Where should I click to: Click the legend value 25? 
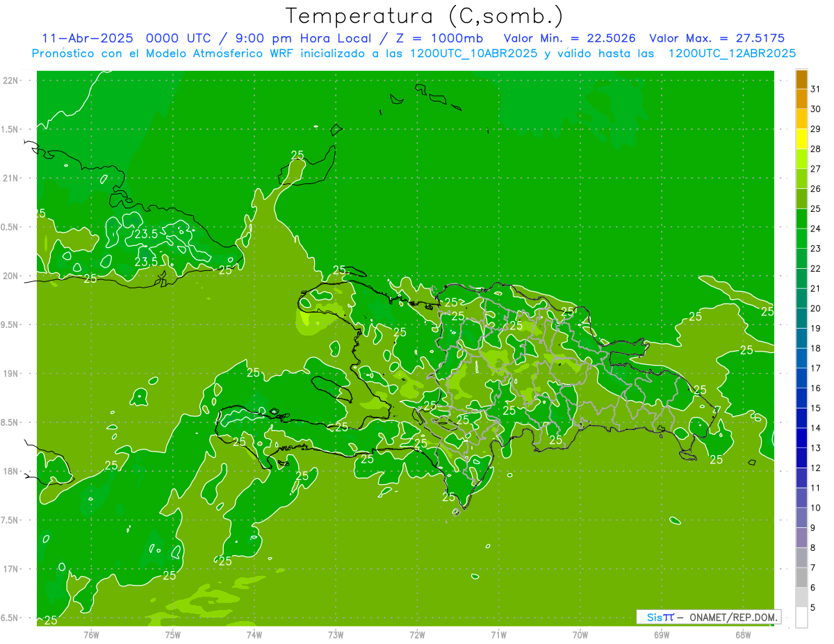[815, 208]
